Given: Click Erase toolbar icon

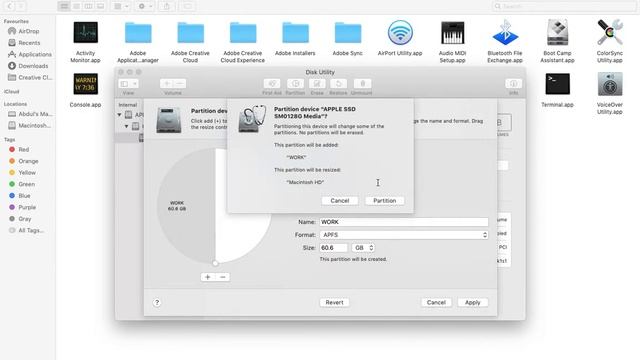Looking at the screenshot, I should [x=317, y=84].
